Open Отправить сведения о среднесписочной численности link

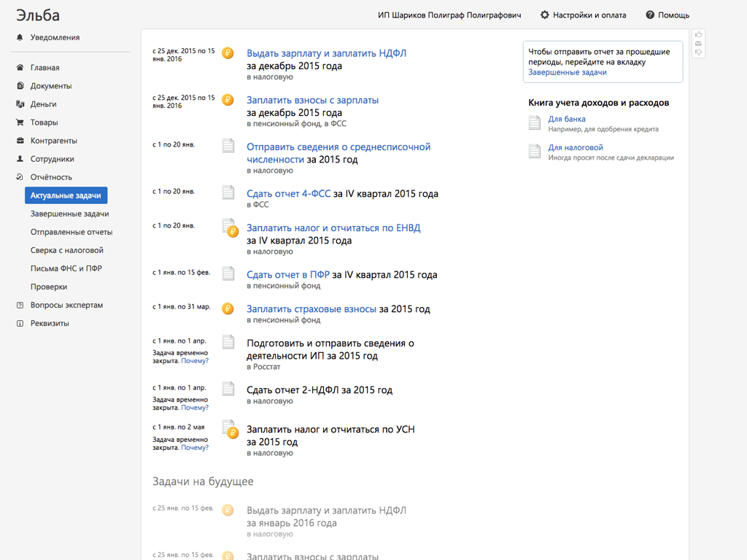[x=338, y=153]
